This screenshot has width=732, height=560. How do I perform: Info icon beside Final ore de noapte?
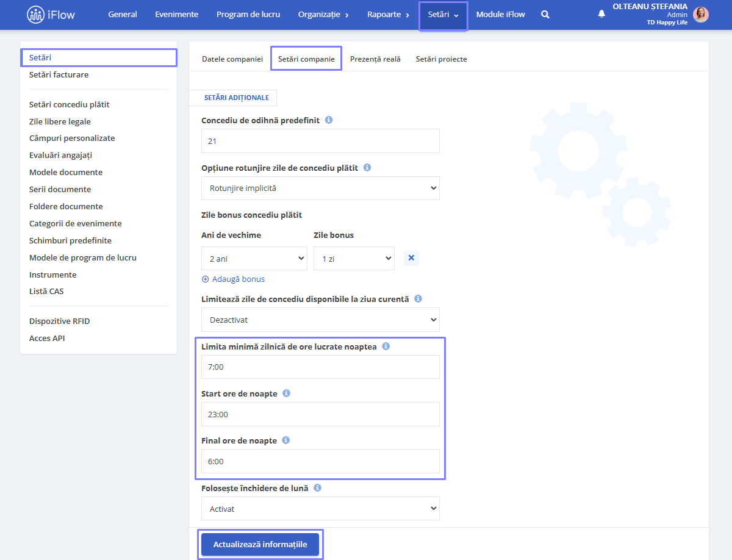pos(285,440)
